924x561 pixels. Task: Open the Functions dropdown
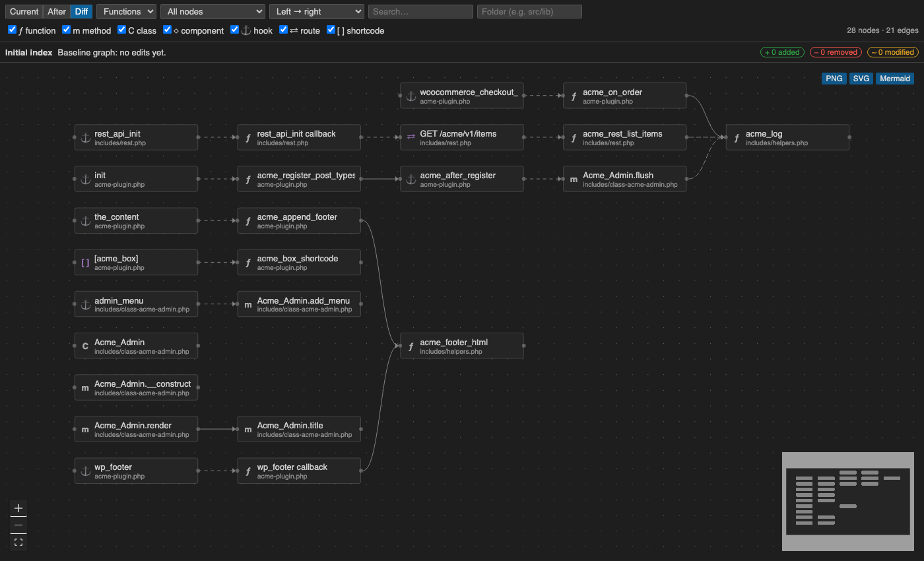pos(126,11)
